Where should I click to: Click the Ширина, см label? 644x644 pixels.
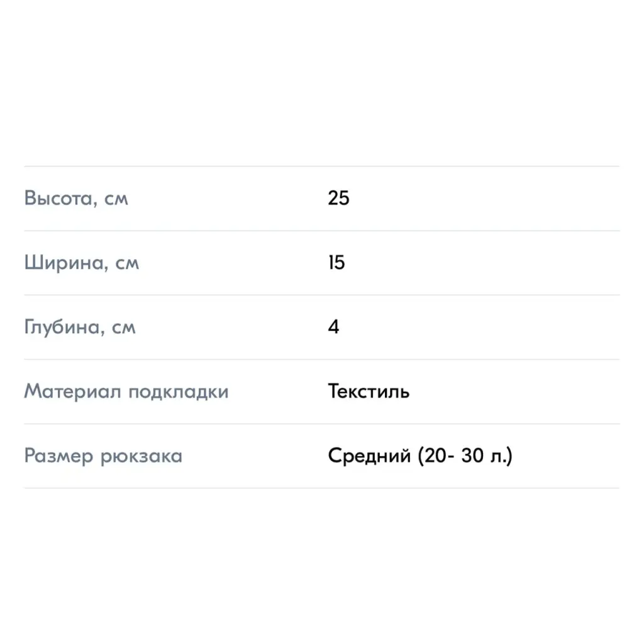[x=81, y=262]
